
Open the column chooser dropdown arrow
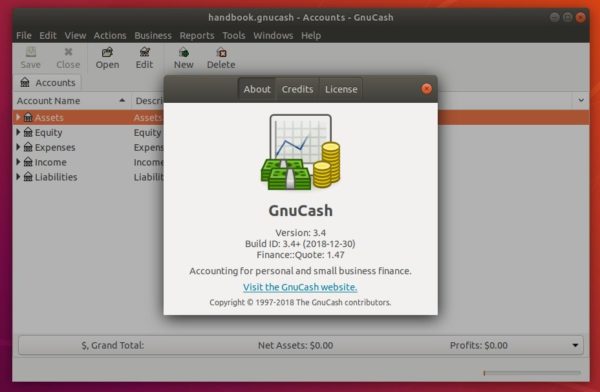(581, 100)
